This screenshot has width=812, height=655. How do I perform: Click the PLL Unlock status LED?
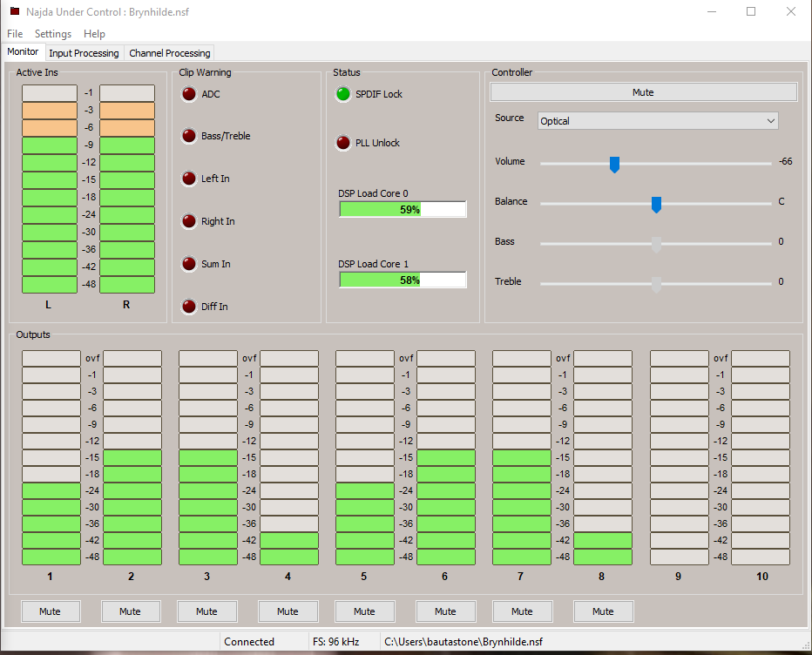(x=343, y=143)
